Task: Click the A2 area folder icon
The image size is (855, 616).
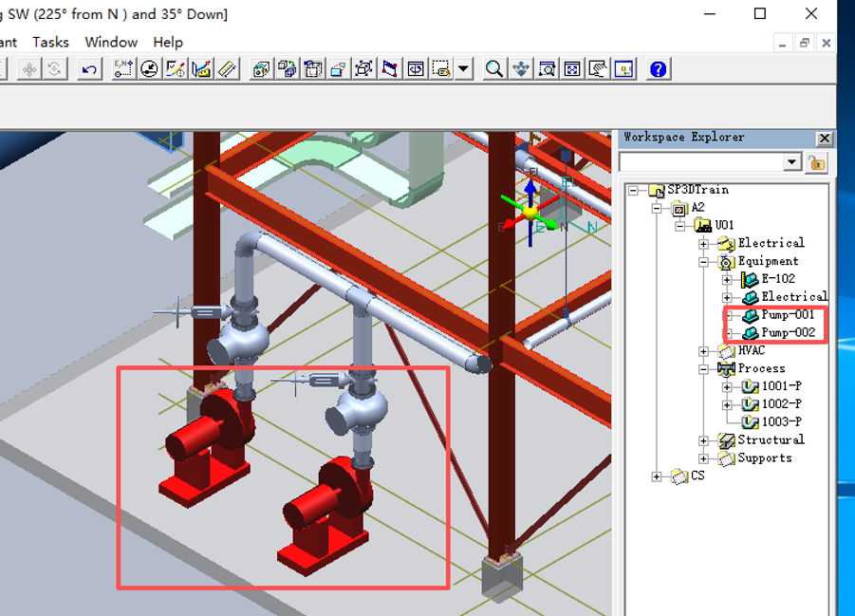Action: 679,209
